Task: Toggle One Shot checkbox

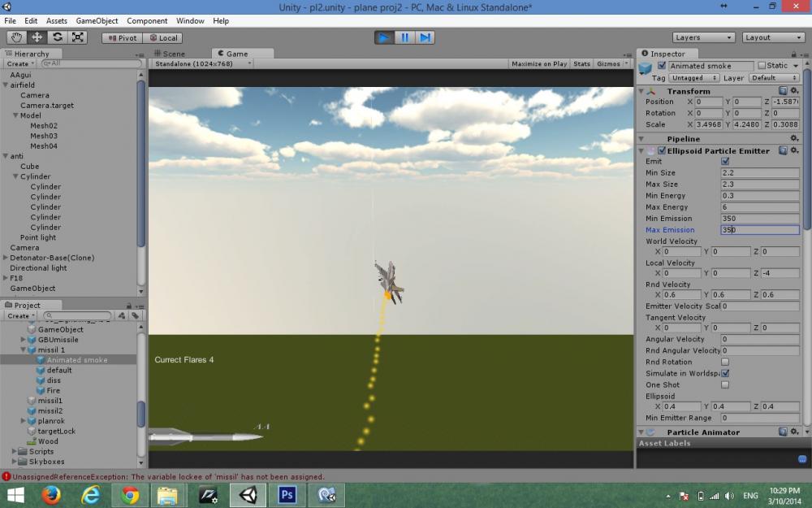Action: pos(725,384)
